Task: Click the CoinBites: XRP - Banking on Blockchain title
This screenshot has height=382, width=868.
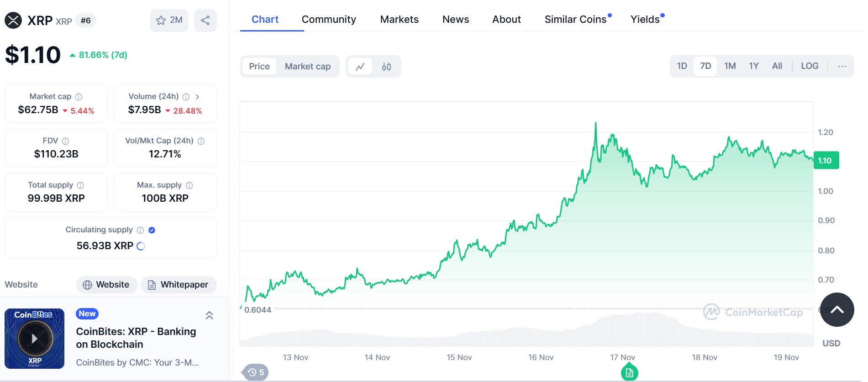Action: (x=136, y=338)
